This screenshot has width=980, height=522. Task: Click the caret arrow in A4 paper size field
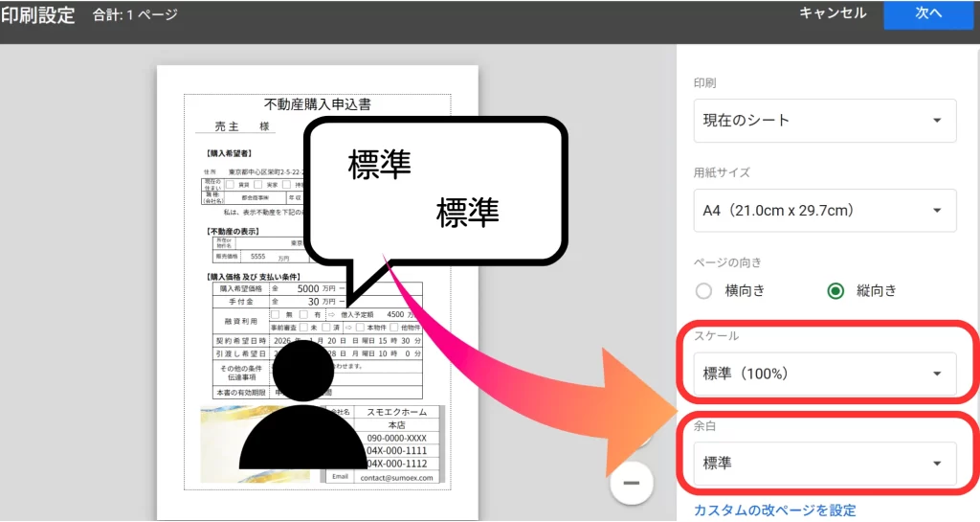tap(936, 211)
